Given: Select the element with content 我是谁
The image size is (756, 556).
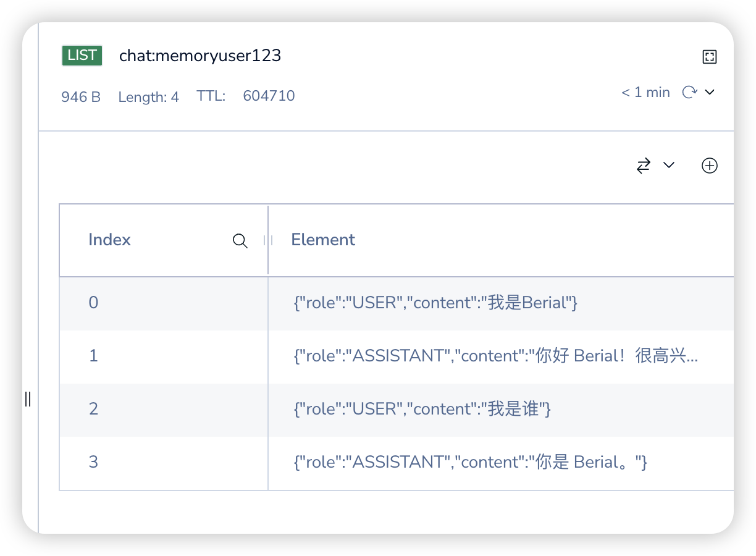Looking at the screenshot, I should tap(422, 410).
